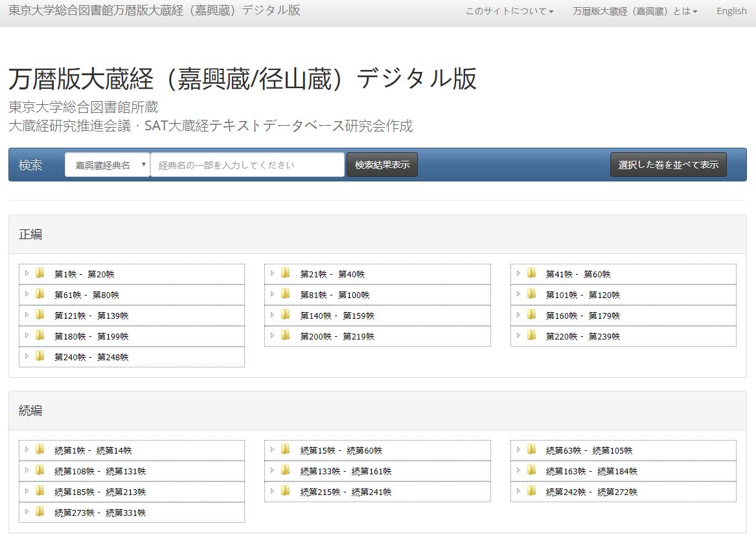The height and width of the screenshot is (543, 756).
Task: Click folder icon for 第1帙 - 第20帙
Action: pos(40,273)
